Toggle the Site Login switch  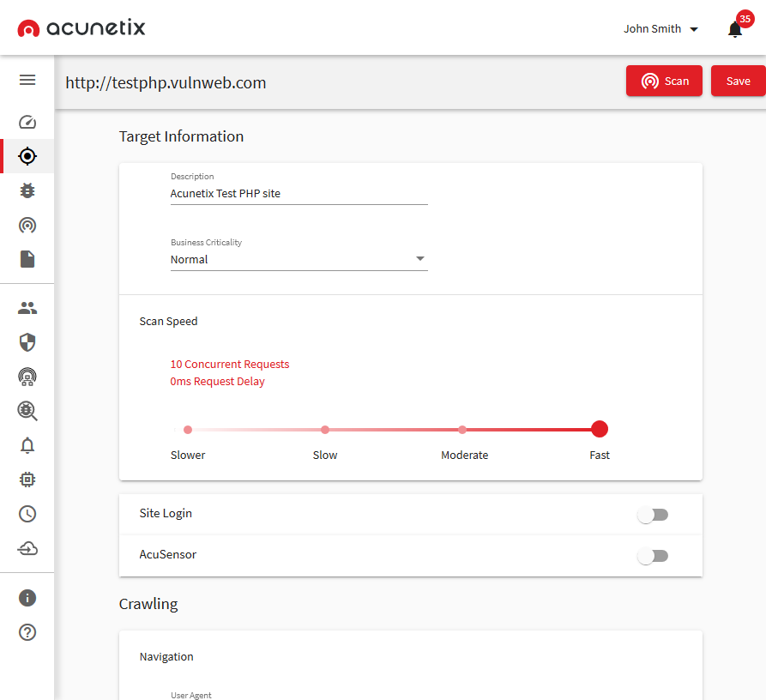coord(653,515)
